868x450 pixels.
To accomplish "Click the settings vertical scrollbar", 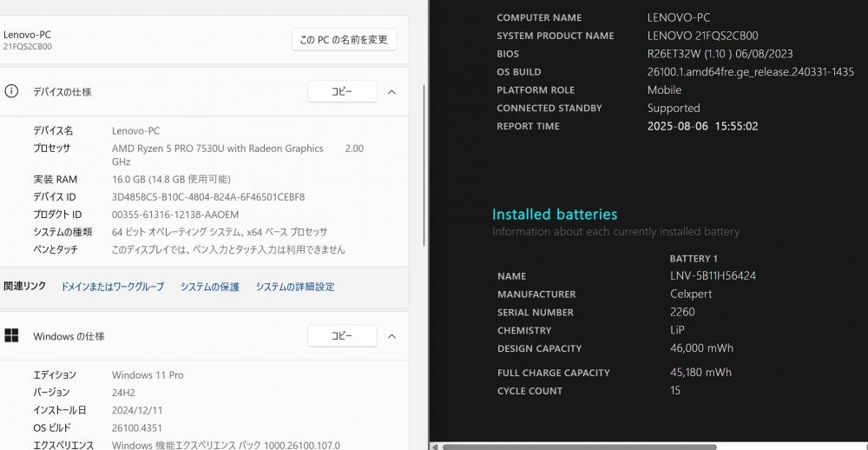I will click(x=424, y=165).
